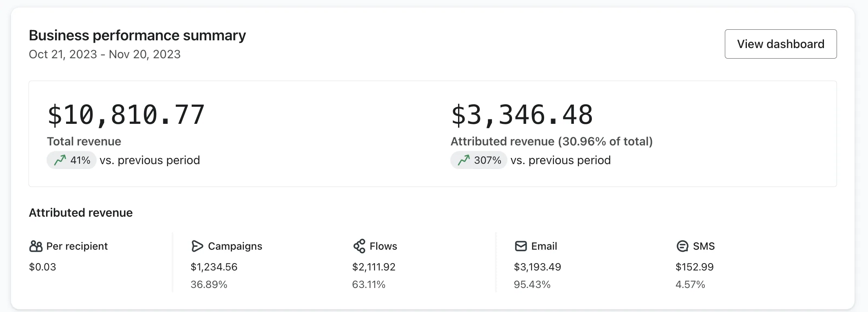Click the SMS label
This screenshot has width=868, height=312.
(x=704, y=246)
